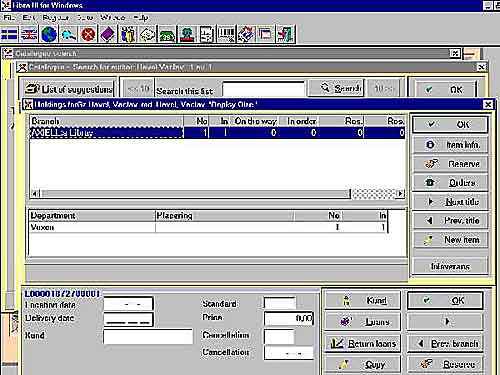
Task: Click the New item button
Action: (x=450, y=239)
